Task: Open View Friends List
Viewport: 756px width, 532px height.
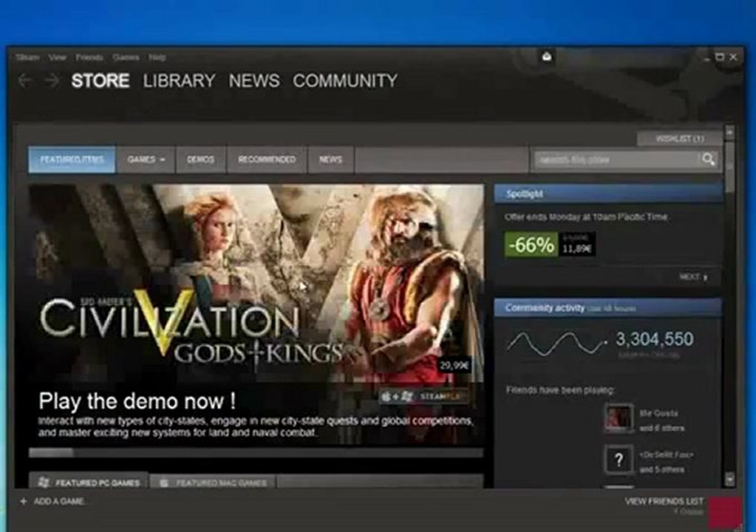Action: tap(664, 501)
